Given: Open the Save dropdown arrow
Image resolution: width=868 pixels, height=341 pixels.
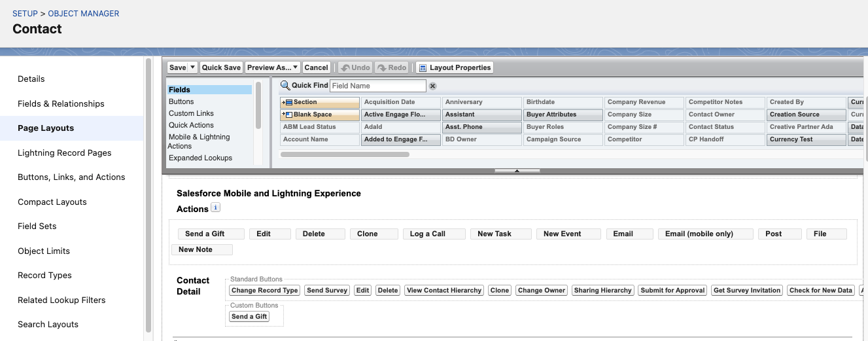Looking at the screenshot, I should pyautogui.click(x=192, y=67).
